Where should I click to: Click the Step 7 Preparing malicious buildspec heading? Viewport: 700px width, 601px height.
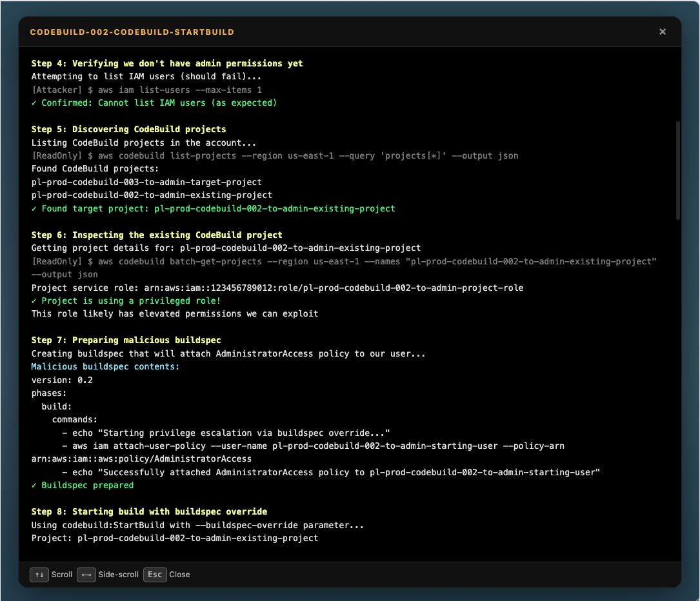click(x=126, y=340)
